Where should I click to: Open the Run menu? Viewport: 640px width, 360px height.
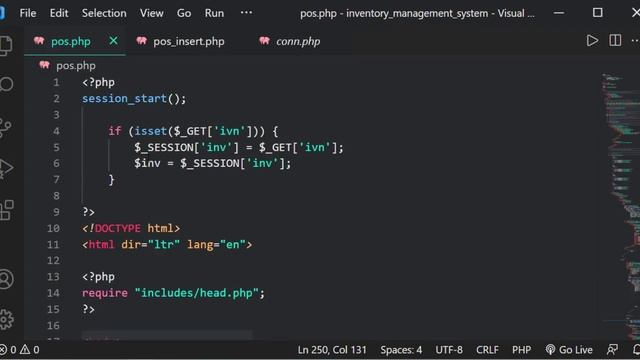click(214, 13)
